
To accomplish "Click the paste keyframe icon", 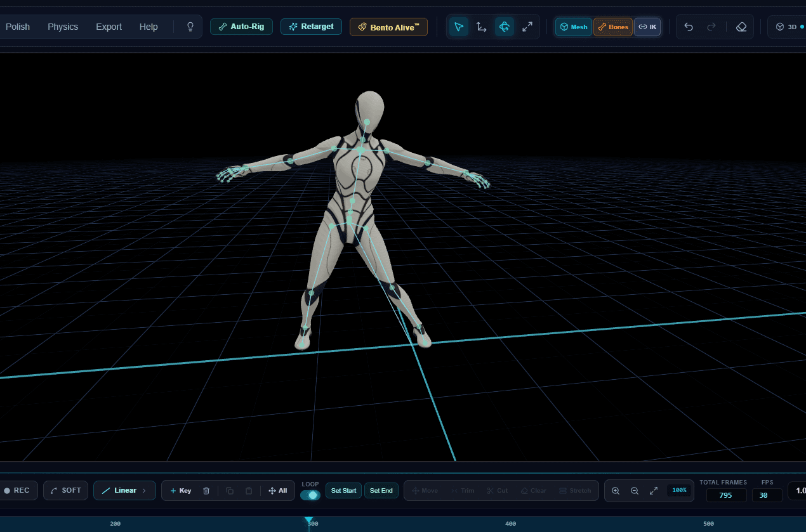I will (249, 491).
